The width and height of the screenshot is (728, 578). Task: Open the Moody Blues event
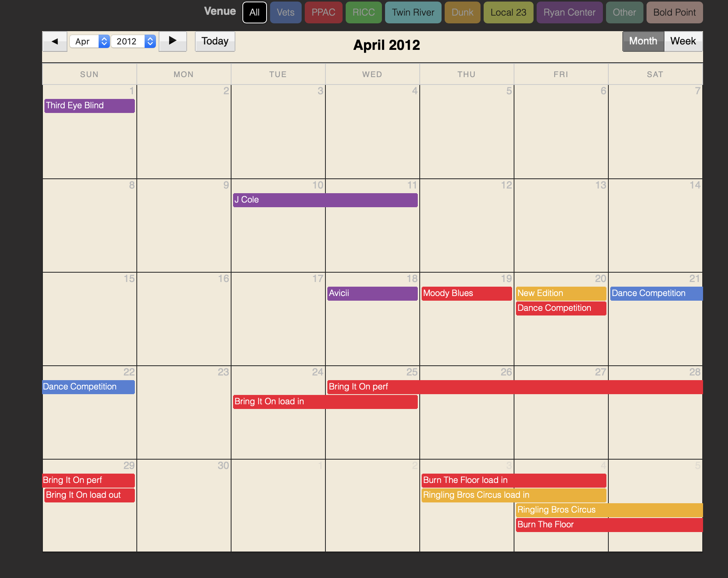coord(466,293)
